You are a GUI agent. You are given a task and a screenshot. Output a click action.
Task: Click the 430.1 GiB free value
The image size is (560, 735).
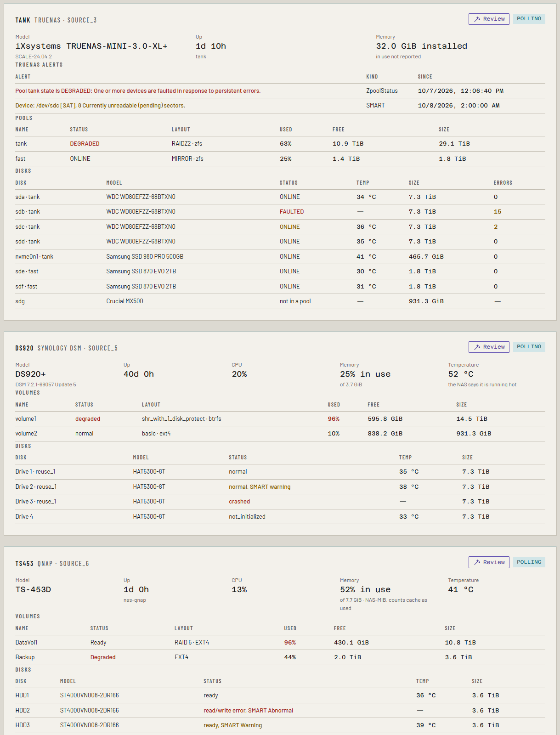351,643
